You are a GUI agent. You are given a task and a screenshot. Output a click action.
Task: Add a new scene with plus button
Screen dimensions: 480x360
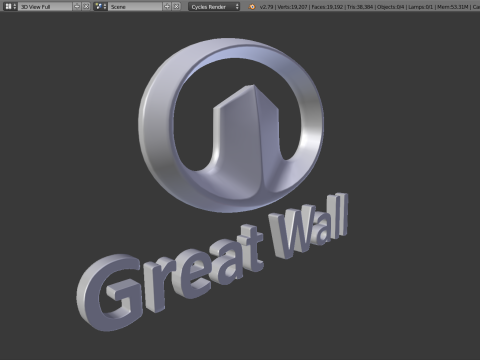click(167, 6)
